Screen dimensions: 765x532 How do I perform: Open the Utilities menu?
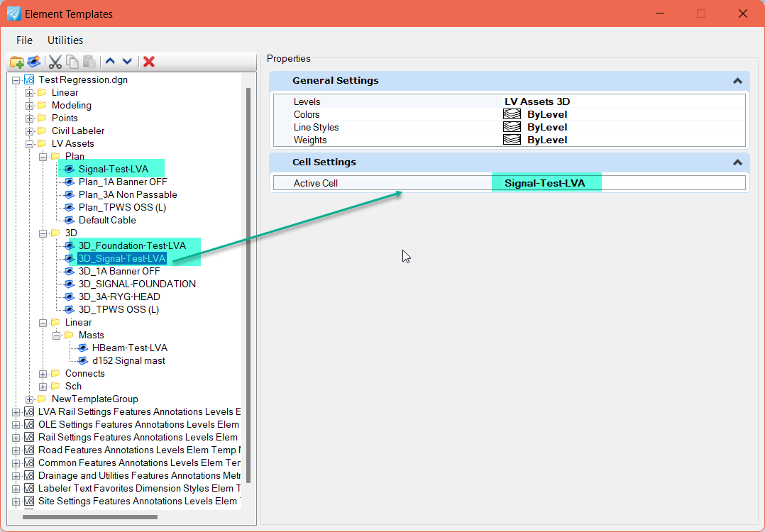65,40
